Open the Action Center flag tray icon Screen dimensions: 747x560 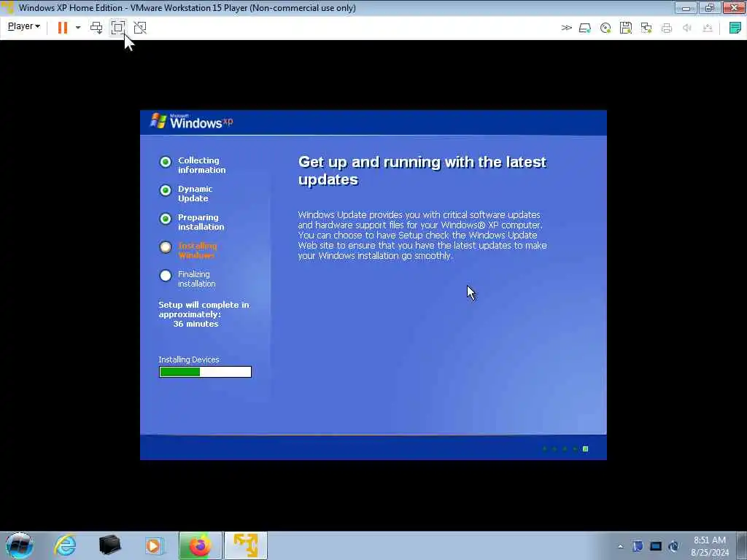pos(638,546)
